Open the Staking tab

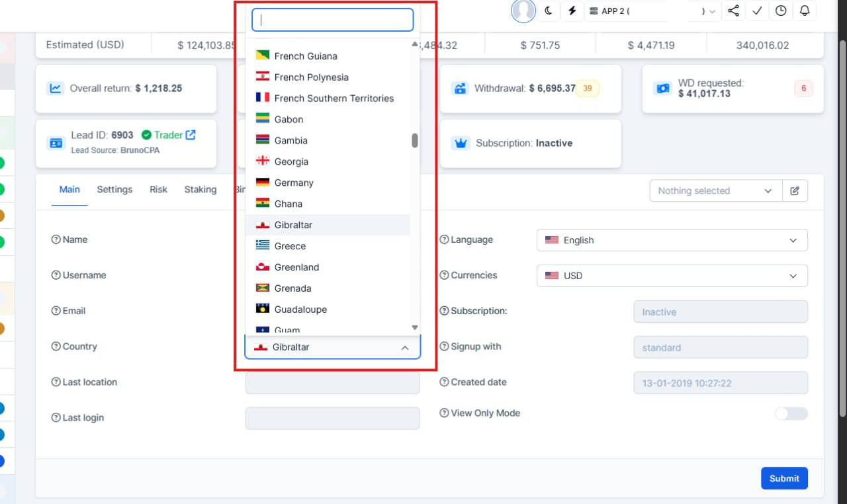click(201, 189)
